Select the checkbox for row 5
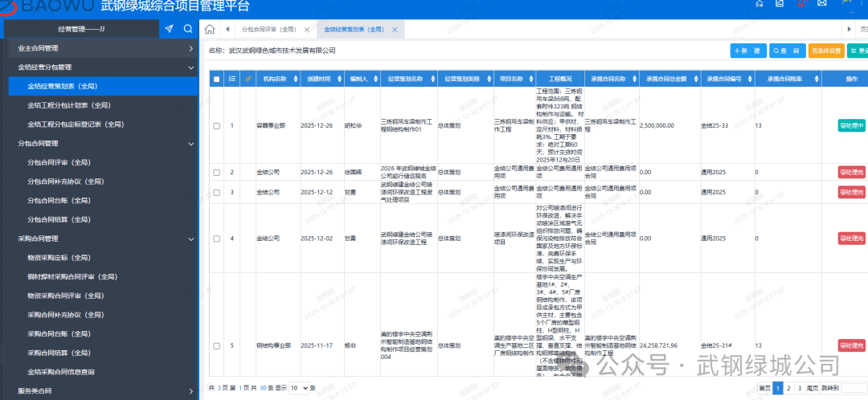The image size is (868, 400). (216, 345)
